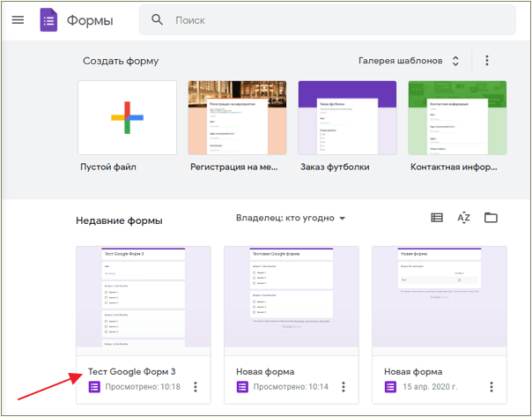Click the Заказ футболки label
Viewport: 532px width, 417px height.
335,168
